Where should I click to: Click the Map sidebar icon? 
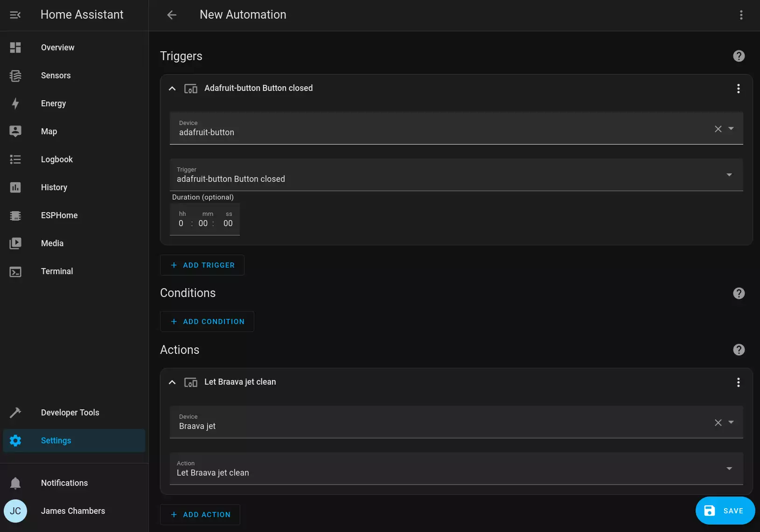pyautogui.click(x=15, y=131)
